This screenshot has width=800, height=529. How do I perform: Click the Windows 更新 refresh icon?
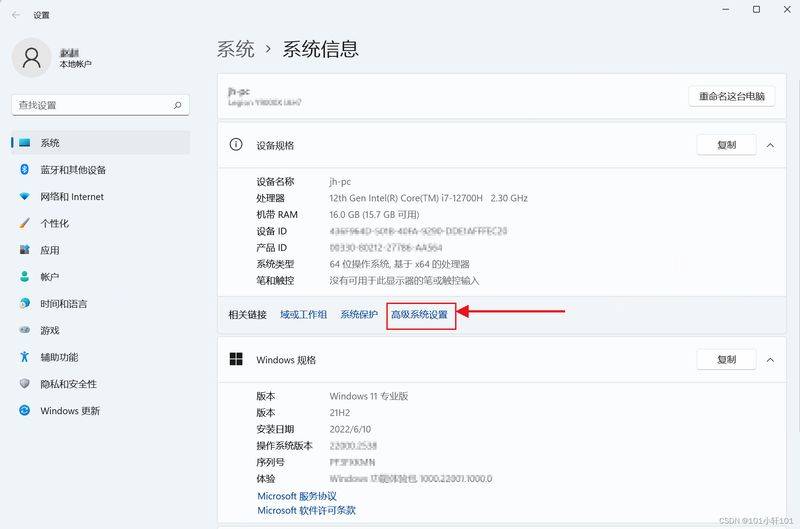point(24,410)
